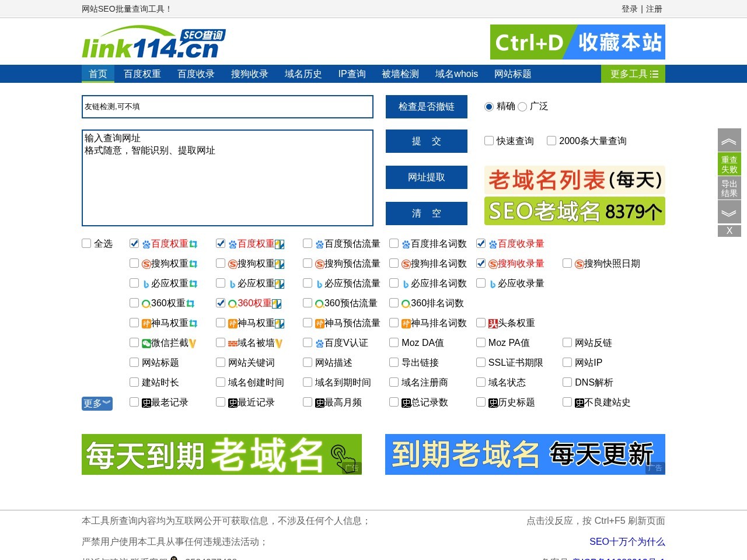Click 导出结果 in the side panel
Viewport: 747px width, 560px height.
[x=729, y=188]
